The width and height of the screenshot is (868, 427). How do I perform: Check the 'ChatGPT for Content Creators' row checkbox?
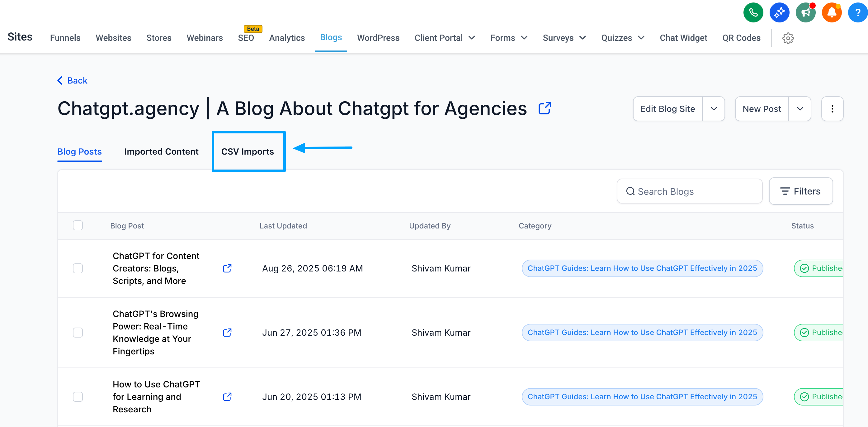[78, 268]
